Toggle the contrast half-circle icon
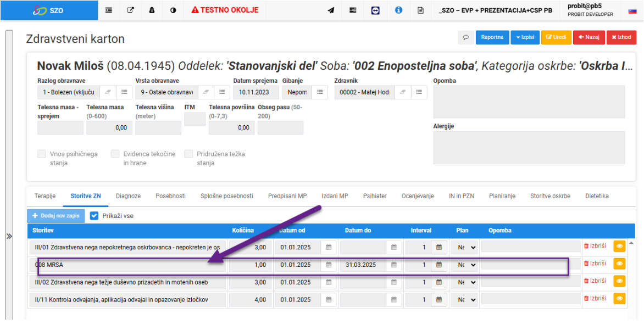The height and width of the screenshot is (324, 644). pyautogui.click(x=173, y=10)
